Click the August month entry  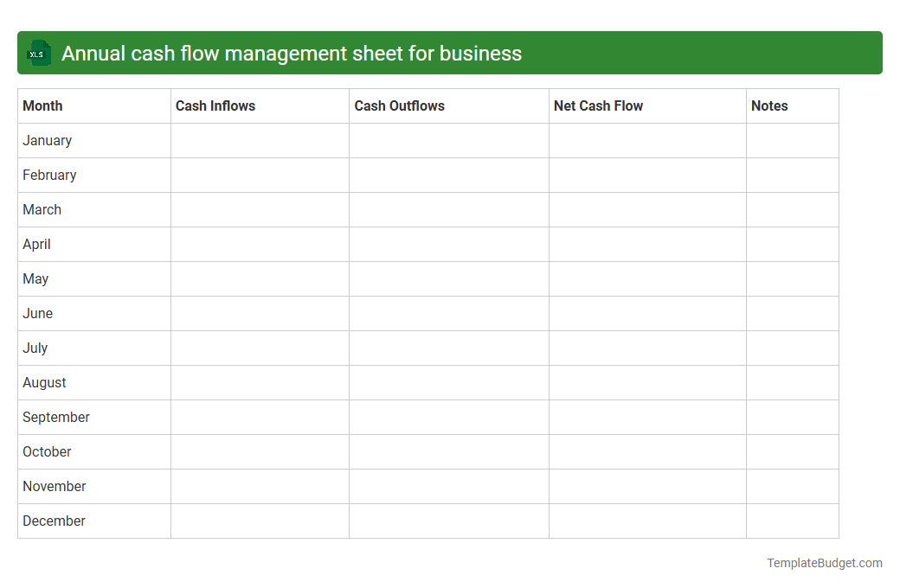point(44,382)
